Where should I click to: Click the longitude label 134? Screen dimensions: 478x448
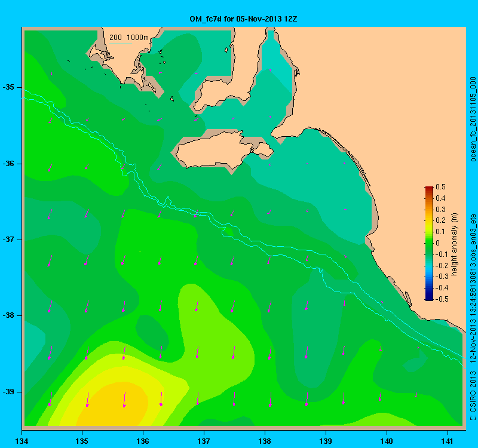(x=22, y=441)
